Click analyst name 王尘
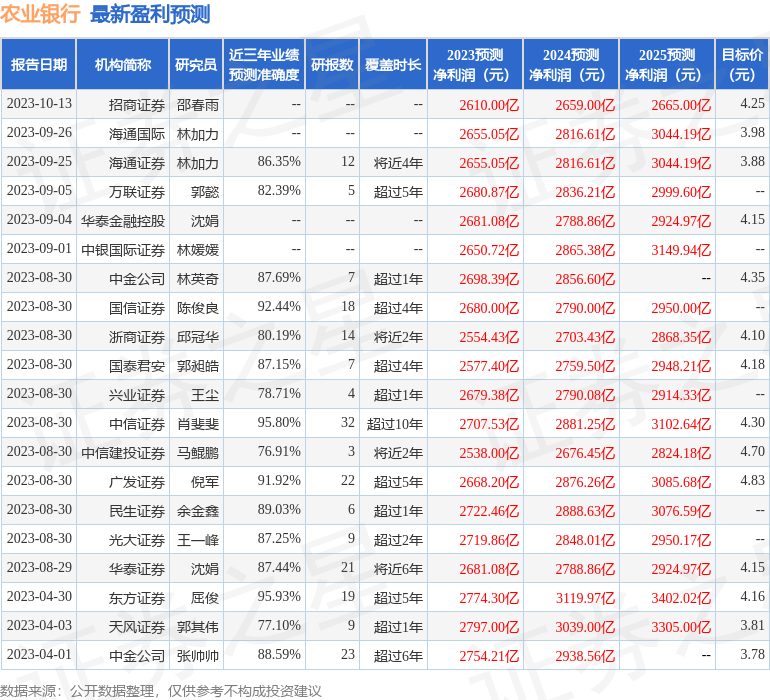This screenshot has height=700, width=770. click(x=204, y=395)
